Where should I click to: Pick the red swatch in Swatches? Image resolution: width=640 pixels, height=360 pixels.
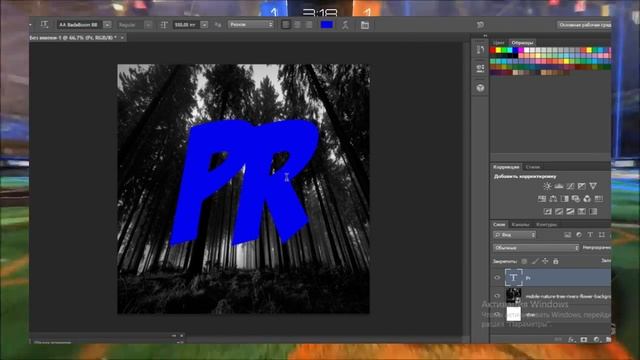tap(493, 50)
